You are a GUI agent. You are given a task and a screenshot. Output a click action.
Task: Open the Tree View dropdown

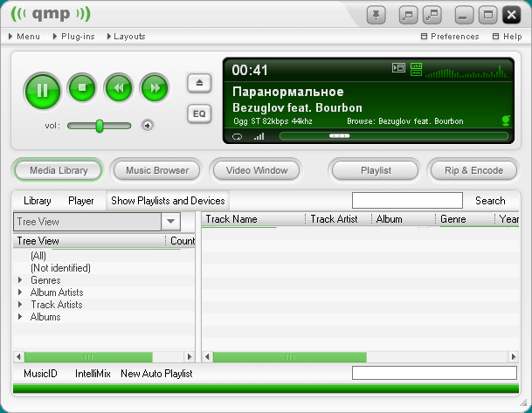coord(171,222)
